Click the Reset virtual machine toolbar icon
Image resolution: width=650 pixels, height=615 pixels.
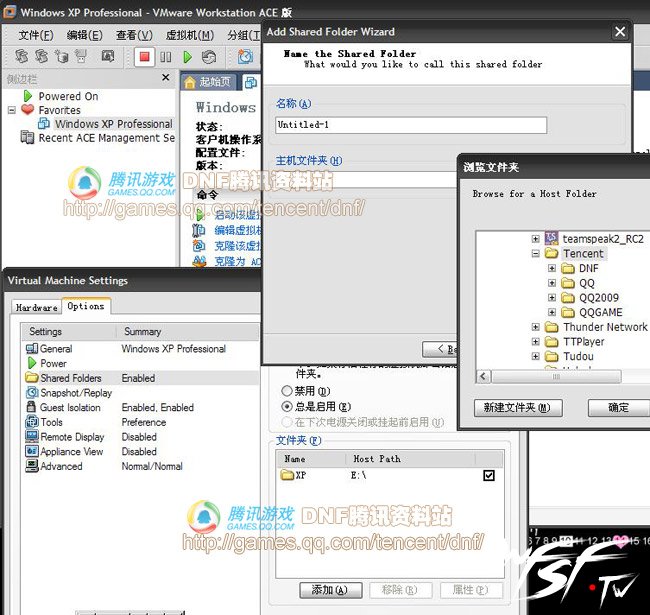point(208,58)
